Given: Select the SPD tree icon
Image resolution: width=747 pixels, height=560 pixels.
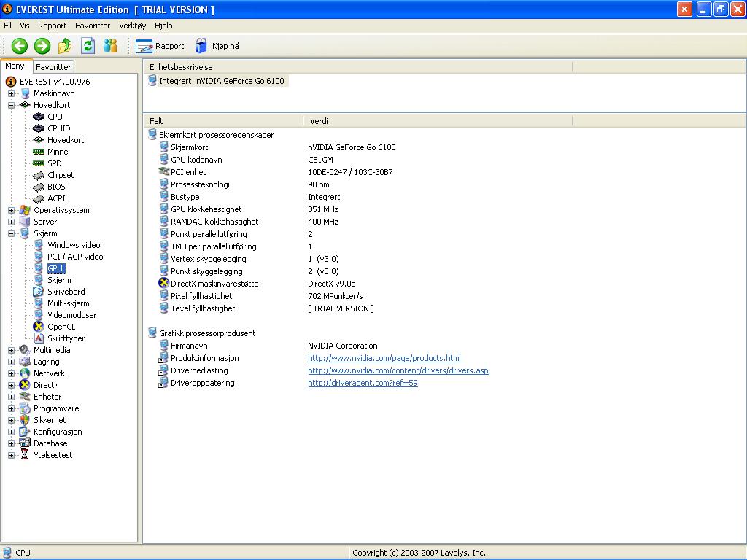Looking at the screenshot, I should pyautogui.click(x=39, y=163).
